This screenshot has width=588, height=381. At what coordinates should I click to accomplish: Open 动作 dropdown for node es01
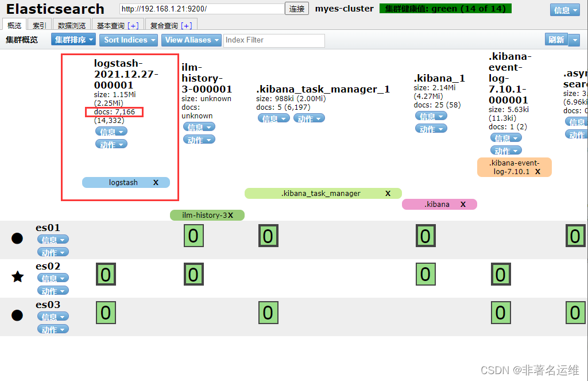pyautogui.click(x=53, y=253)
